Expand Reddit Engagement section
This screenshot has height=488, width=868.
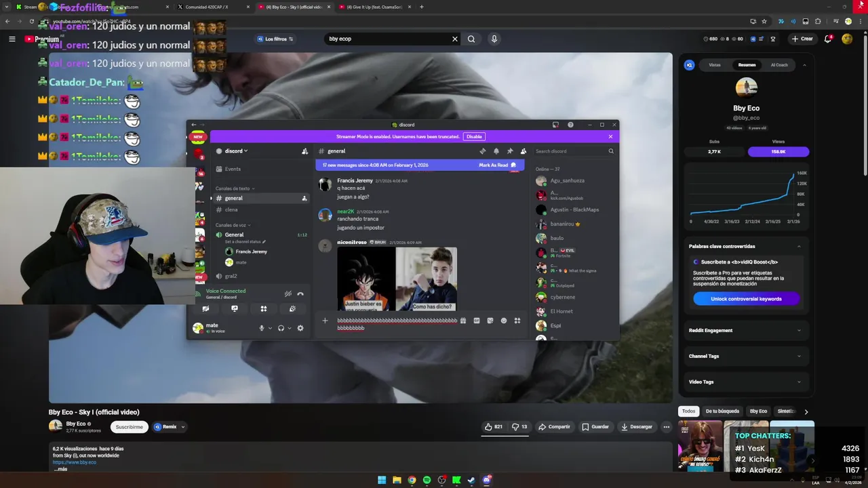pos(746,330)
